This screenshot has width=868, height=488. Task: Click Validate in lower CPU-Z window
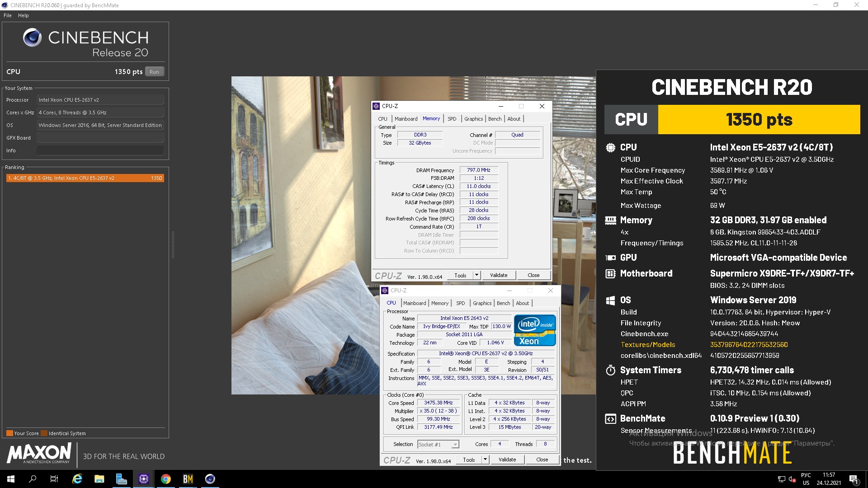(x=507, y=460)
